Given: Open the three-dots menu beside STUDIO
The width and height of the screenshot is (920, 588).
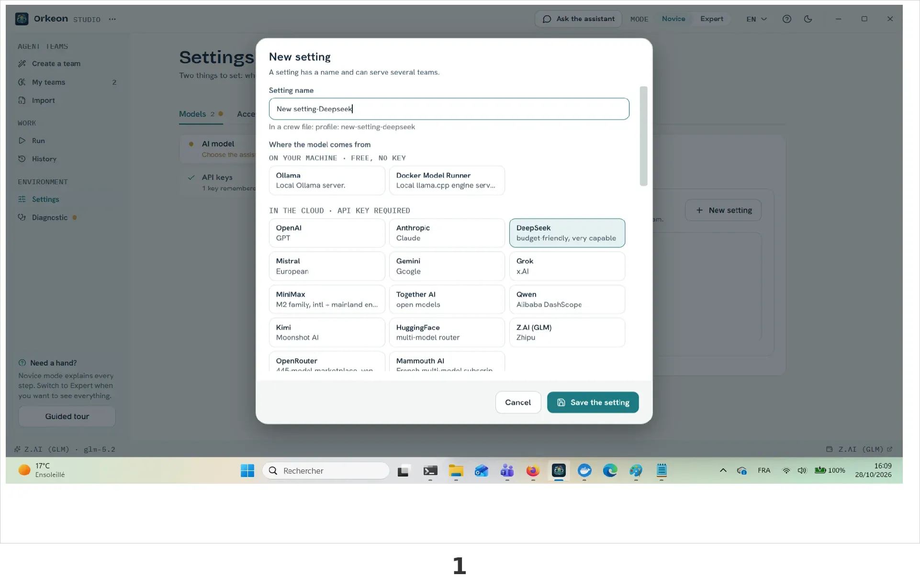Looking at the screenshot, I should (112, 19).
